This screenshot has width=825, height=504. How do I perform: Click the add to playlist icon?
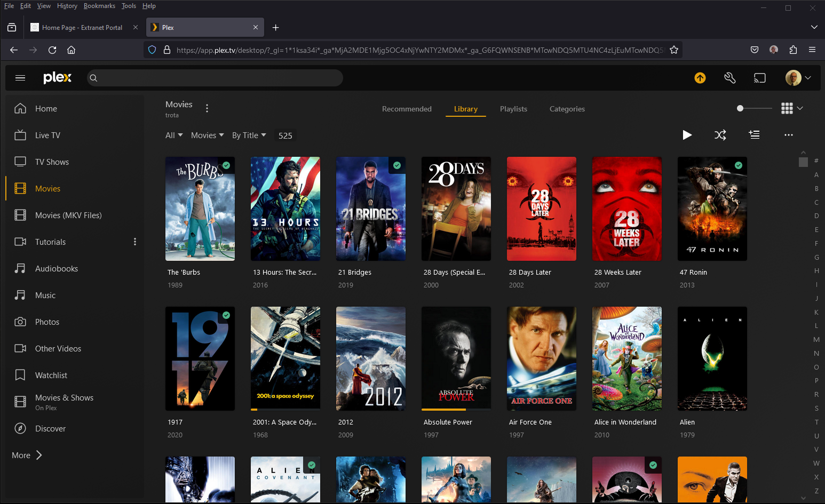pyautogui.click(x=754, y=135)
